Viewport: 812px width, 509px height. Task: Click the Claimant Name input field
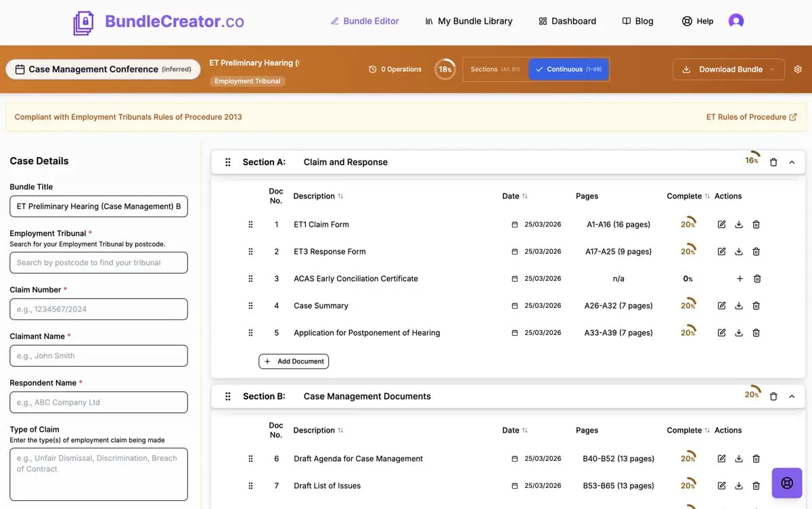(x=99, y=356)
